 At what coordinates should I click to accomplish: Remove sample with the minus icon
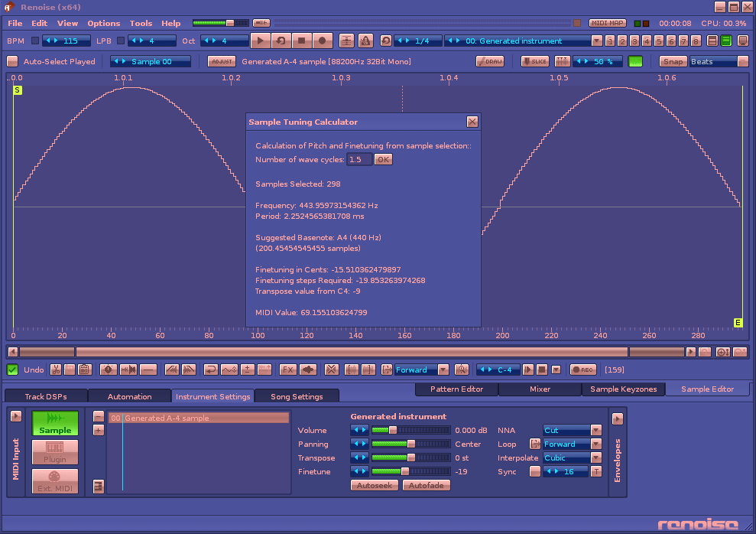[x=99, y=416]
